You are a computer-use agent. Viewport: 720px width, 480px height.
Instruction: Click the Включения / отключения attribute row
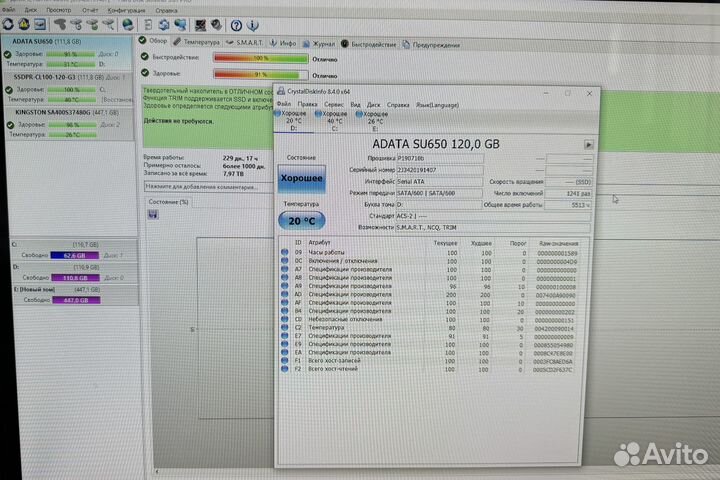[429, 261]
